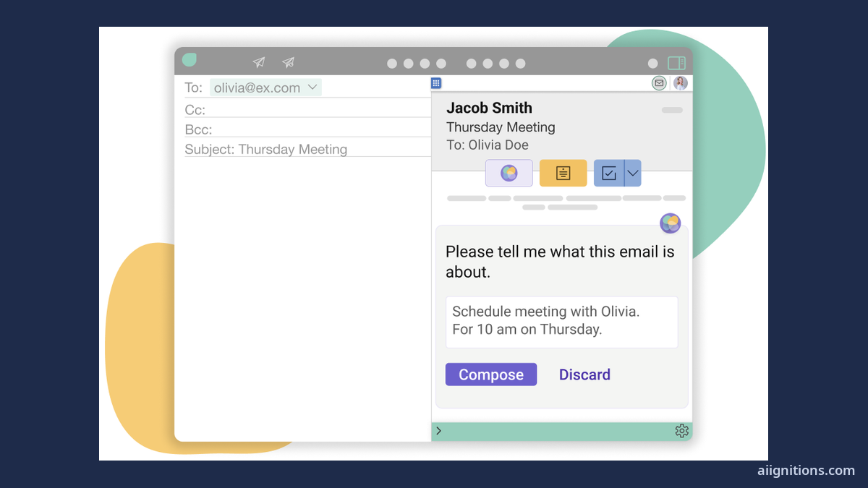Click the teal leaf app logo
The width and height of the screenshot is (868, 488).
[x=190, y=60]
